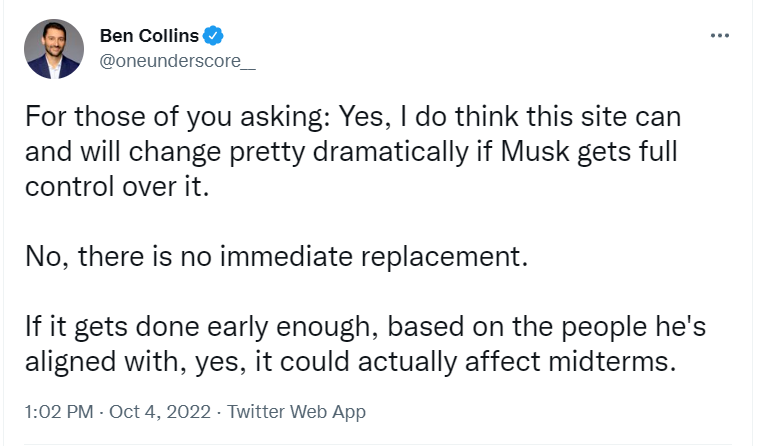Click the 1:02 PM timestamp
The image size is (759, 446).
tap(57, 412)
